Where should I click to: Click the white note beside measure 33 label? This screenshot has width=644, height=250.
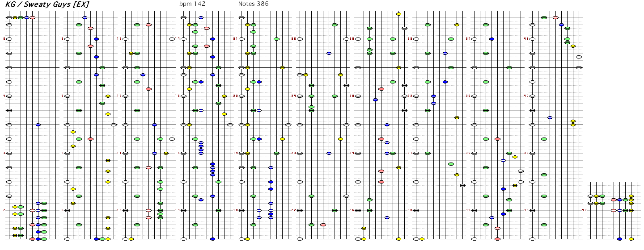point(416,39)
